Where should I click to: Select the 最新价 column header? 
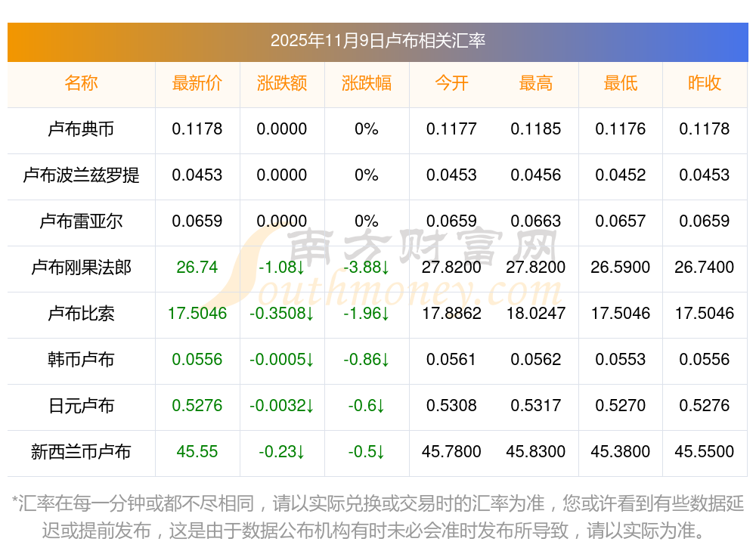pyautogui.click(x=197, y=83)
